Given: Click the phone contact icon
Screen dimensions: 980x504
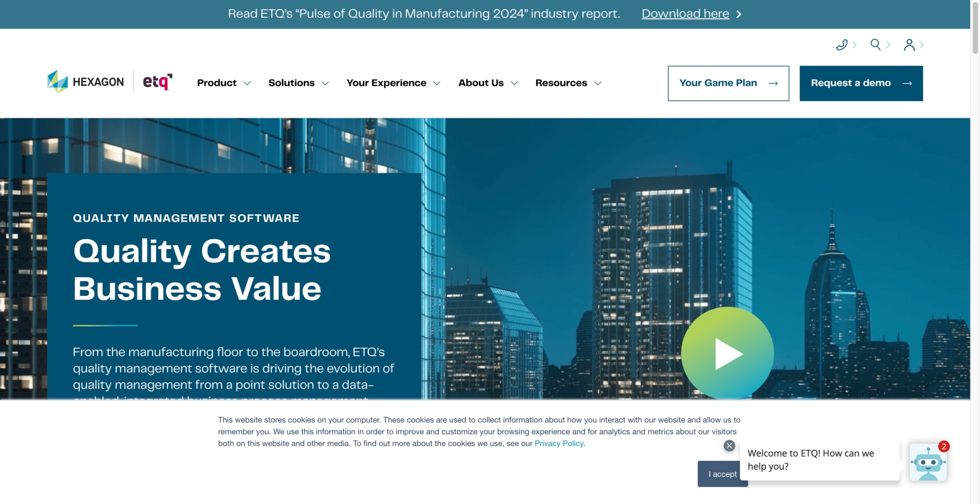Looking at the screenshot, I should coord(842,45).
